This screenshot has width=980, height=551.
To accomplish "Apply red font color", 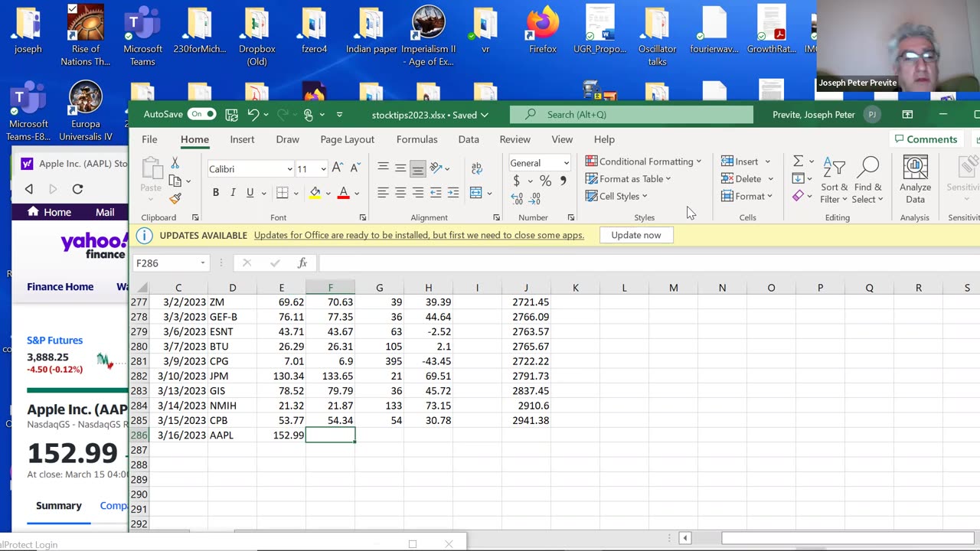I will (344, 193).
